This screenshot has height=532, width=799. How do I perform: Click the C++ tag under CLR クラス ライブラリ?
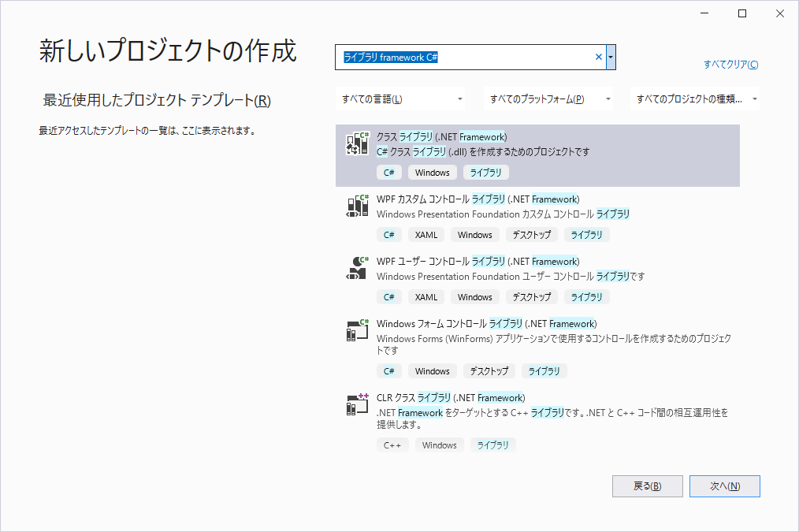pyautogui.click(x=392, y=445)
